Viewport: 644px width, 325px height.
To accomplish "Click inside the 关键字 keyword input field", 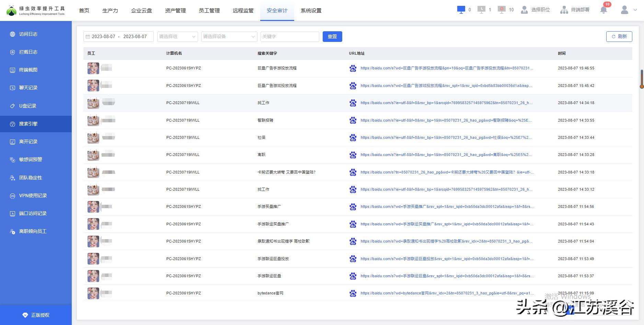I will click(289, 36).
